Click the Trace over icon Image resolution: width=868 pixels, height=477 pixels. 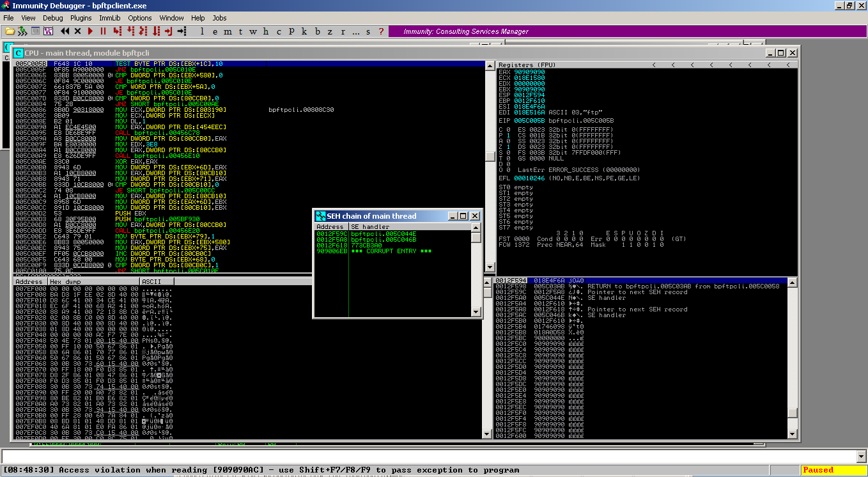coord(156,31)
